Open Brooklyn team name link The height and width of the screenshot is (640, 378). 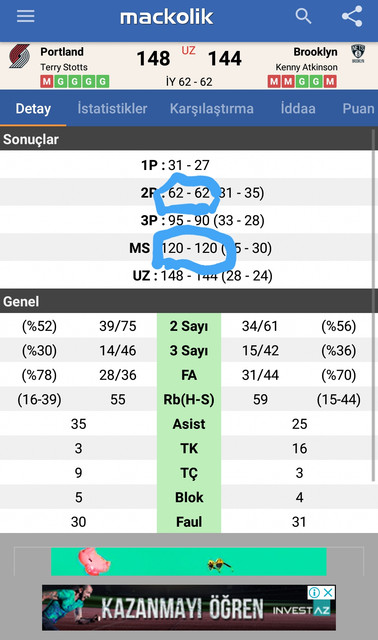click(x=315, y=52)
